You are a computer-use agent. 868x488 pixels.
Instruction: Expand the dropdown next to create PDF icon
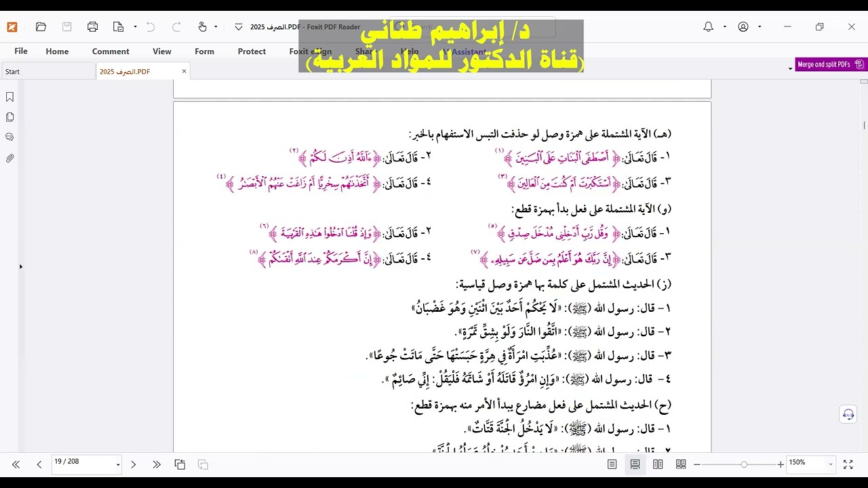(x=135, y=27)
